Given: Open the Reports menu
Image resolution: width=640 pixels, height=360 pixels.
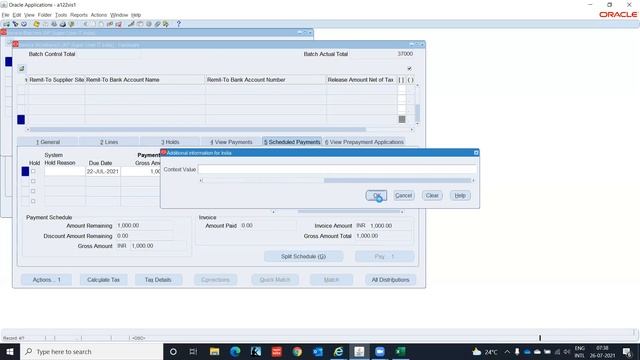Looking at the screenshot, I should point(79,15).
